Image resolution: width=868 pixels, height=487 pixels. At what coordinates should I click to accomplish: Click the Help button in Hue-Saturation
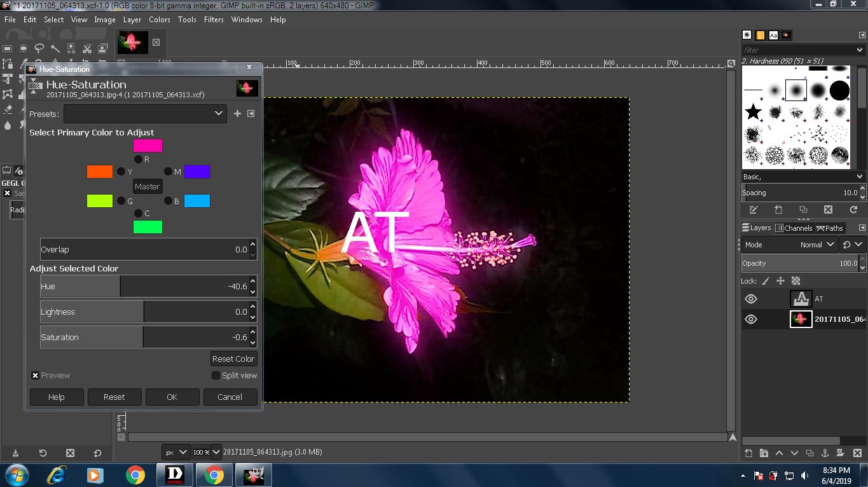(x=57, y=397)
